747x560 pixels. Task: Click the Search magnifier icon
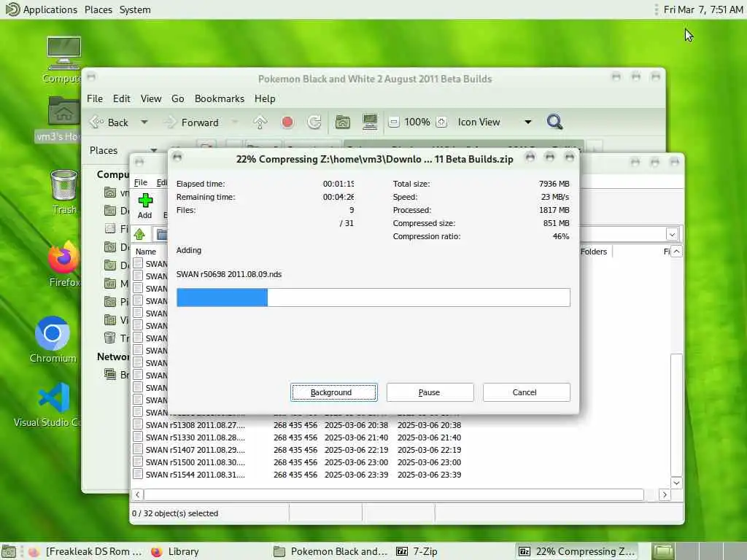(554, 122)
